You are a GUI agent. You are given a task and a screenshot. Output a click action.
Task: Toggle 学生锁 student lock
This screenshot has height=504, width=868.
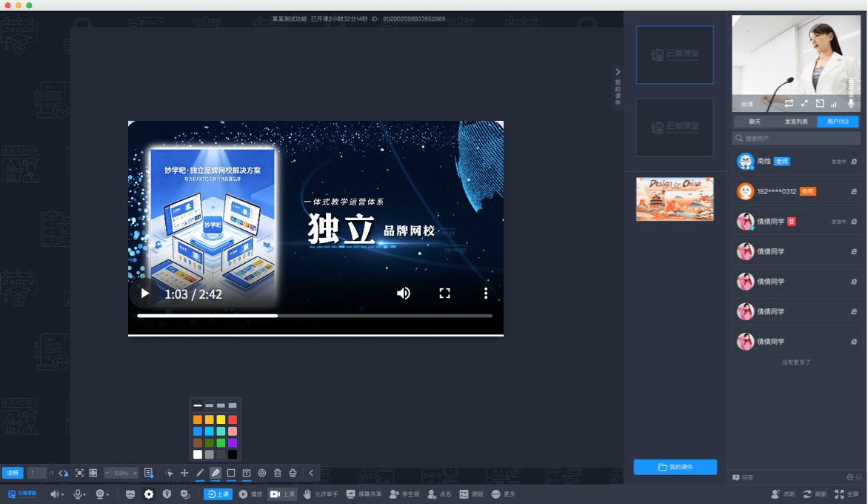(x=404, y=494)
